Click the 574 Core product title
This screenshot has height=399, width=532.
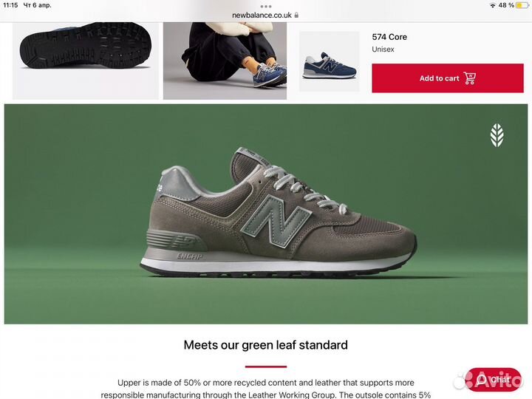point(389,37)
